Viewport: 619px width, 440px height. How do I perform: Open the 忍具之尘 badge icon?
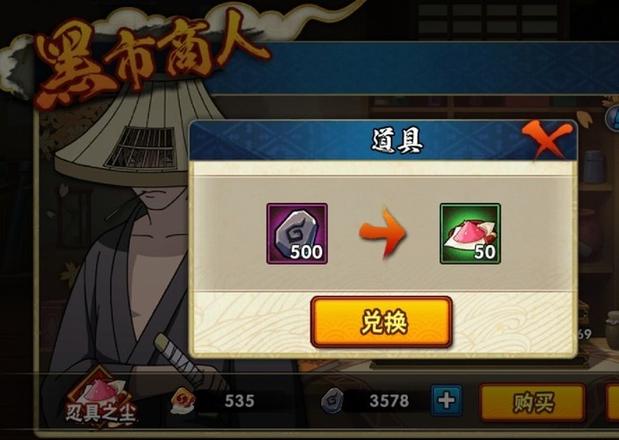101,399
